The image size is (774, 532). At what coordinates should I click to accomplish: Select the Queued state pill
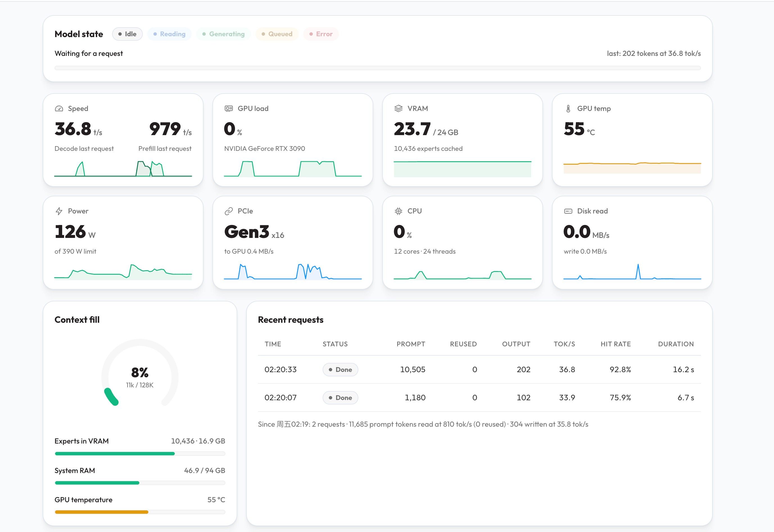[x=277, y=34]
